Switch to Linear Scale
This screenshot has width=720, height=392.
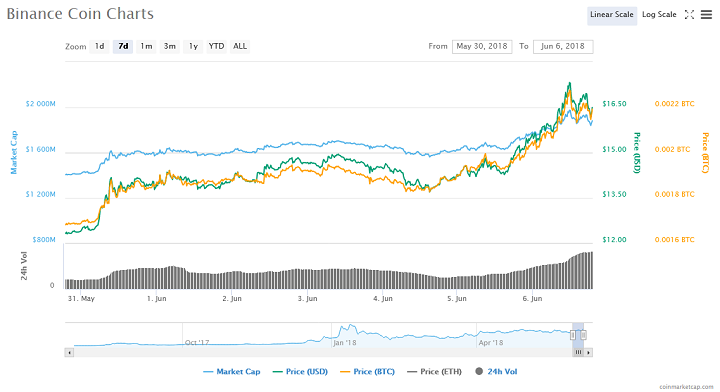(612, 15)
